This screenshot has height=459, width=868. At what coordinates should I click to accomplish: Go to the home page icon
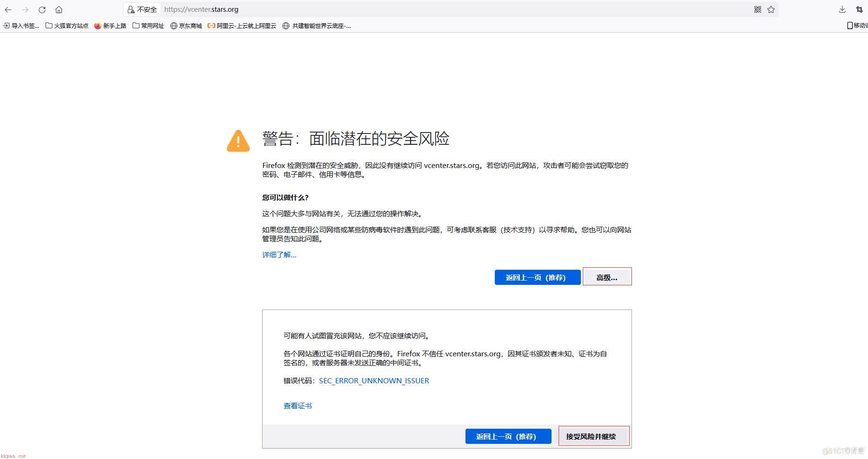coord(59,9)
